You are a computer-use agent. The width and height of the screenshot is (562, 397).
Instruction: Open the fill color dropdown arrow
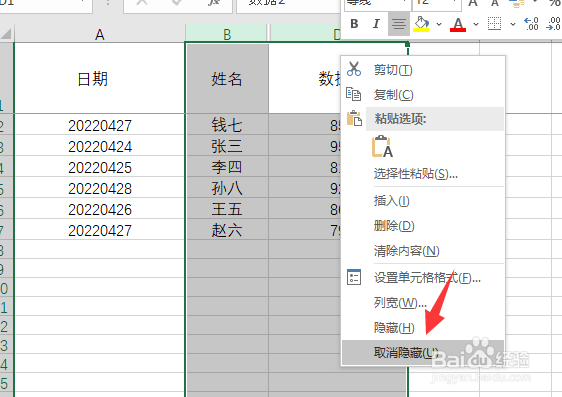[x=439, y=24]
